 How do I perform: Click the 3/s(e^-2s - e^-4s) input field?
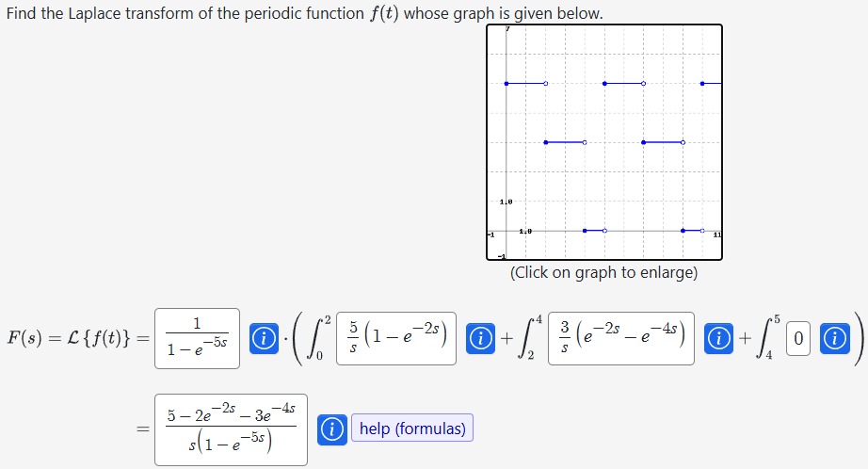(x=621, y=338)
